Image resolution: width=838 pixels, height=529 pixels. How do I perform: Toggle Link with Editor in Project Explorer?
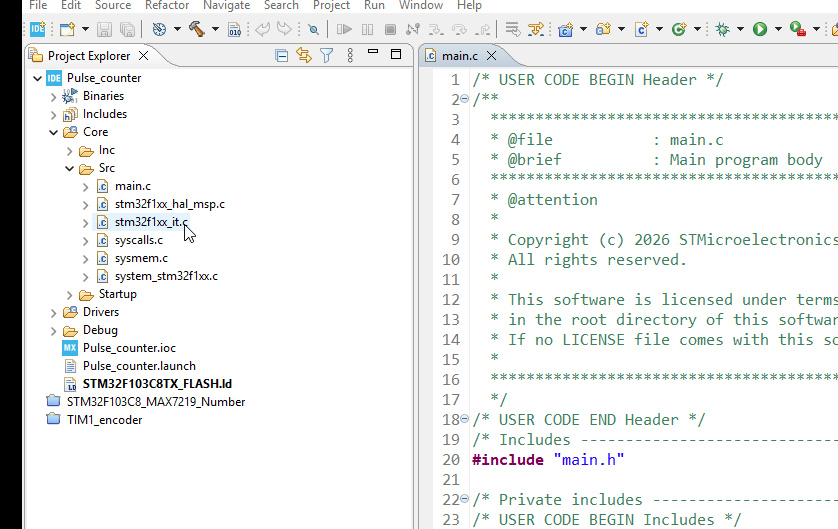[x=304, y=55]
